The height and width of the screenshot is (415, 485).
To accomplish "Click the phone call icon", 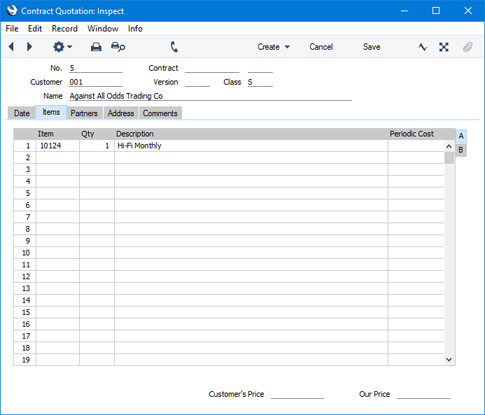I will 174,47.
